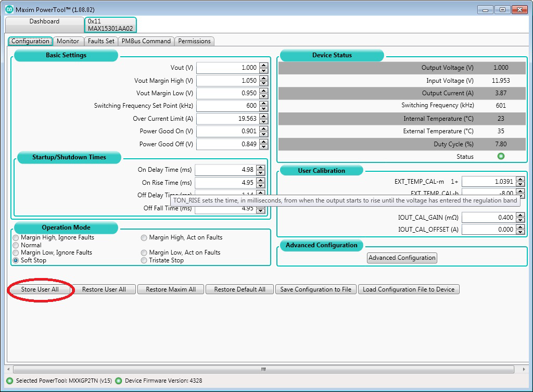Open Advanced Configuration button
This screenshot has width=533, height=392.
click(x=402, y=258)
